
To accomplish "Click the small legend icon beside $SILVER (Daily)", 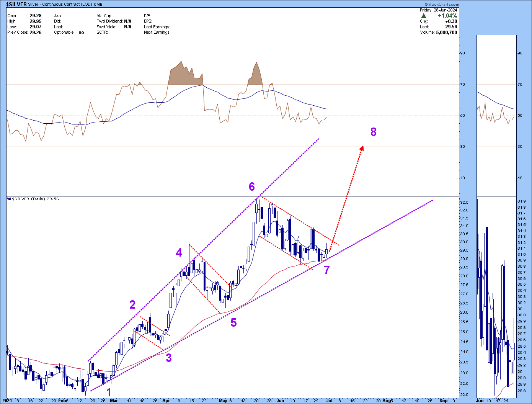I will pyautogui.click(x=9, y=199).
